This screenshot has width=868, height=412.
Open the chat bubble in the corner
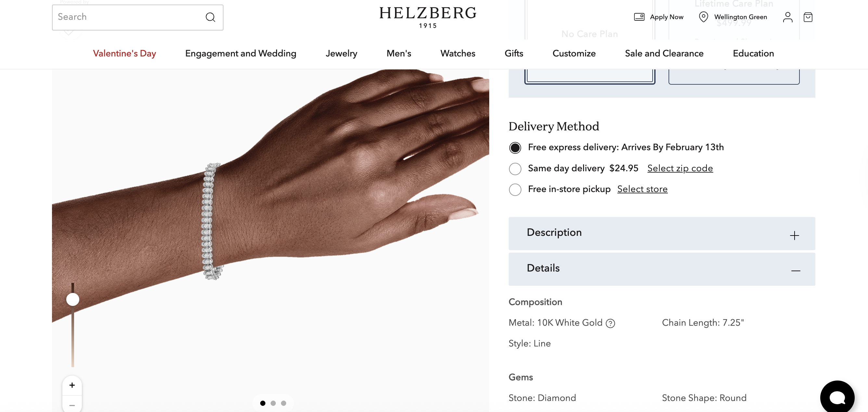click(x=837, y=396)
